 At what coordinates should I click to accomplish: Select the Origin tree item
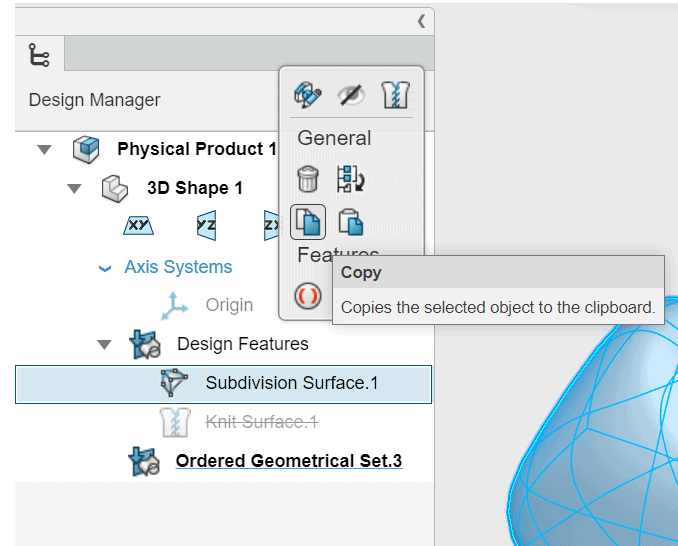pos(229,305)
